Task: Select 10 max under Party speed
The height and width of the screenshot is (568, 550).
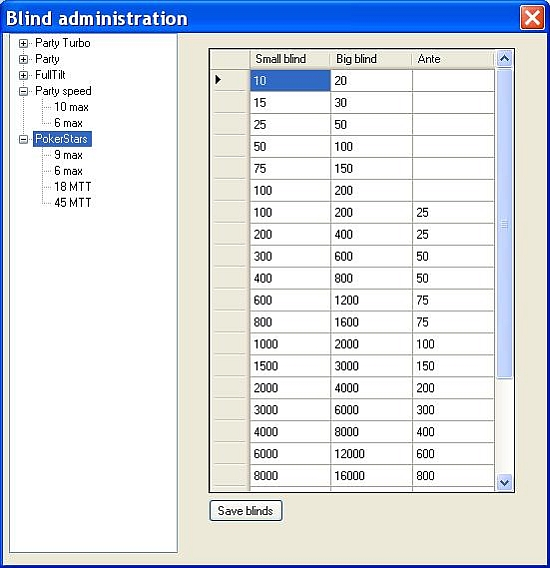Action: [x=71, y=107]
